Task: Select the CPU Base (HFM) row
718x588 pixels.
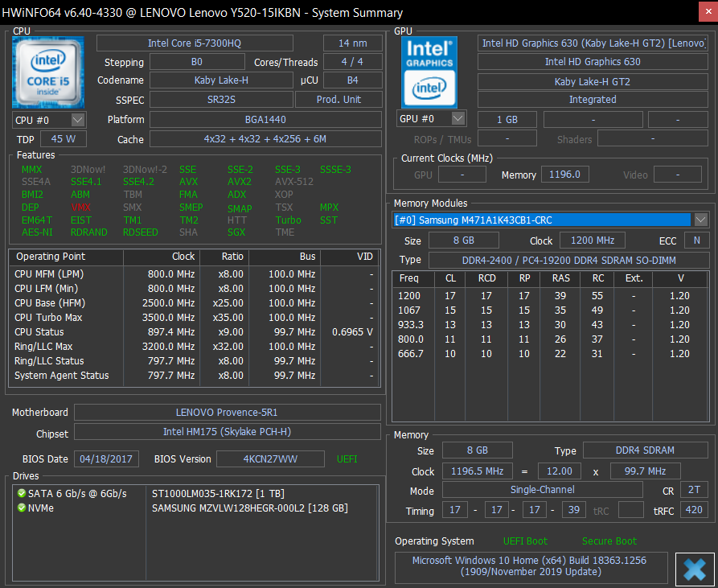Action: (x=195, y=302)
